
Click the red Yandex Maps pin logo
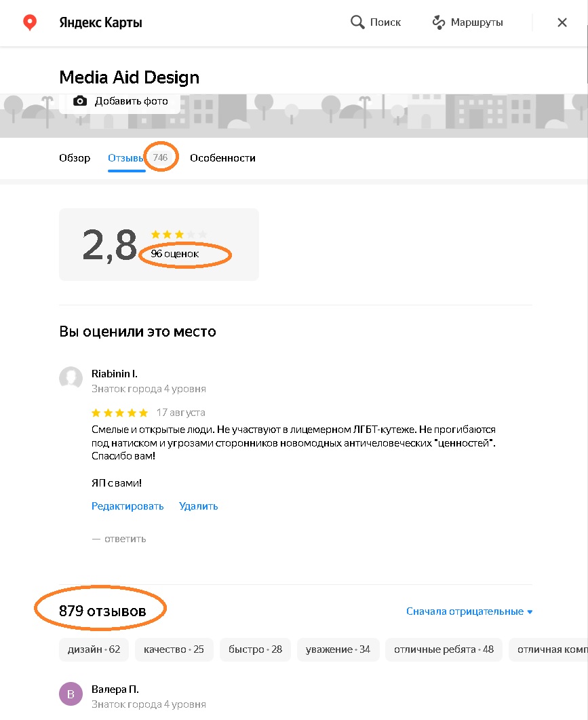(x=30, y=22)
